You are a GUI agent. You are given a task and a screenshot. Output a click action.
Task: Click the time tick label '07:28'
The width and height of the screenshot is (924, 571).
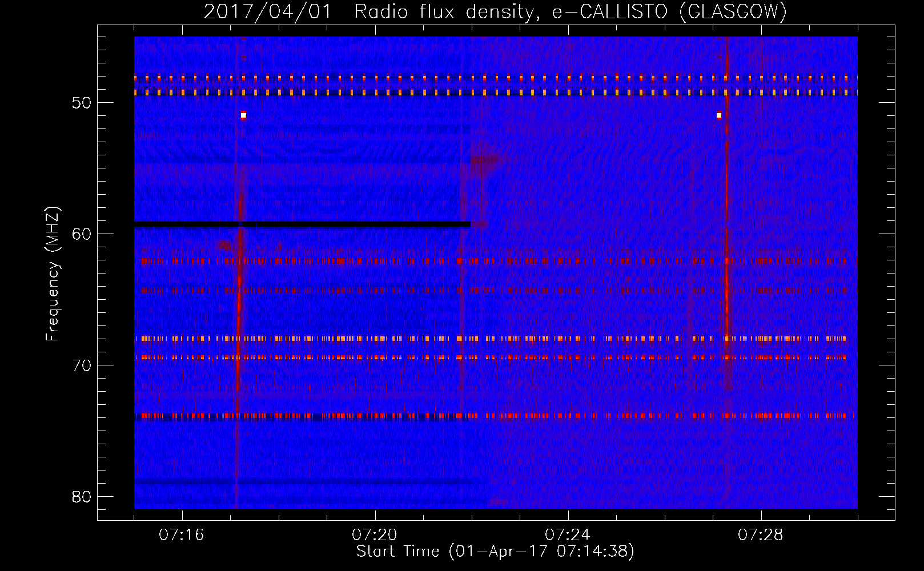tap(761, 535)
